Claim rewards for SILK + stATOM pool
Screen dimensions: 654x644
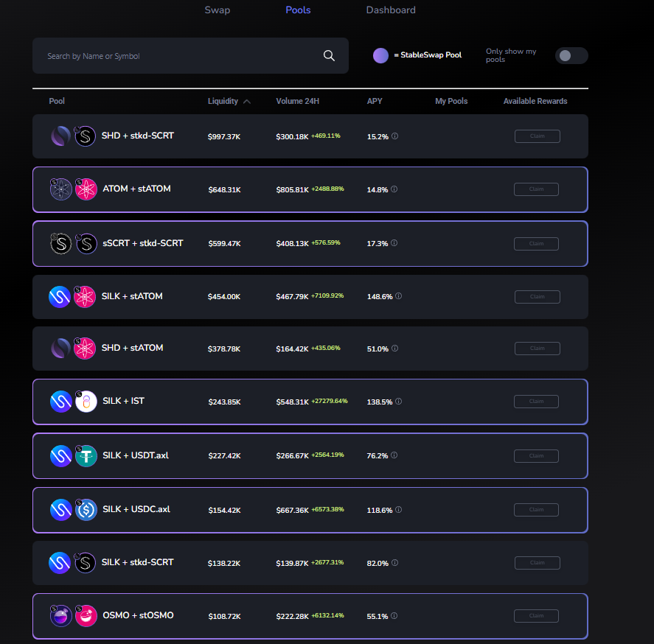[x=538, y=297]
